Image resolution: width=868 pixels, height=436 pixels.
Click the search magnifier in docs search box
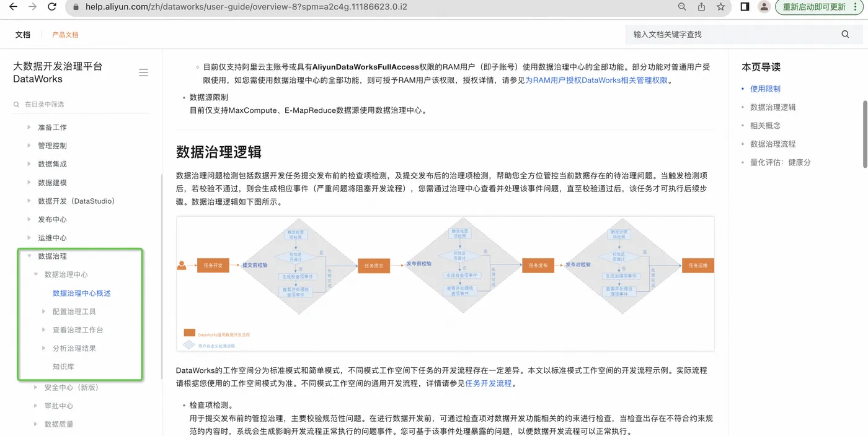coord(845,34)
